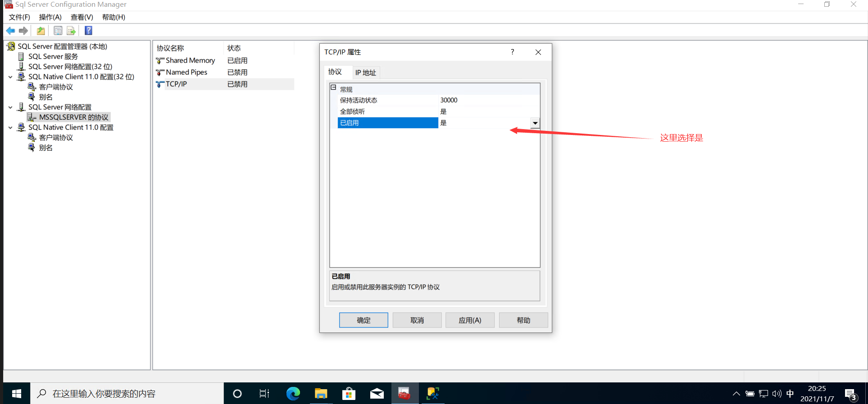The height and width of the screenshot is (404, 868).
Task: Switch to the IP 地址 tab
Action: tap(365, 72)
